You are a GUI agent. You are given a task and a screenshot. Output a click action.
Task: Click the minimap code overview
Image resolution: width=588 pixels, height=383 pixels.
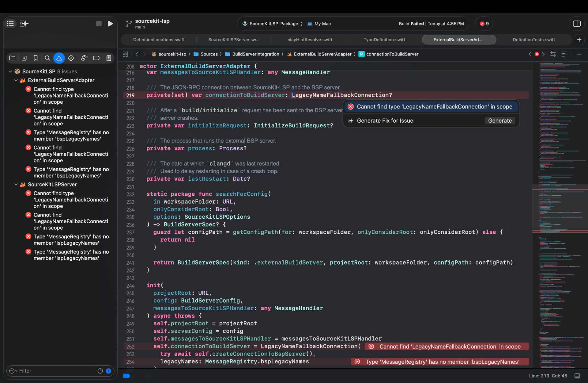[560, 215]
